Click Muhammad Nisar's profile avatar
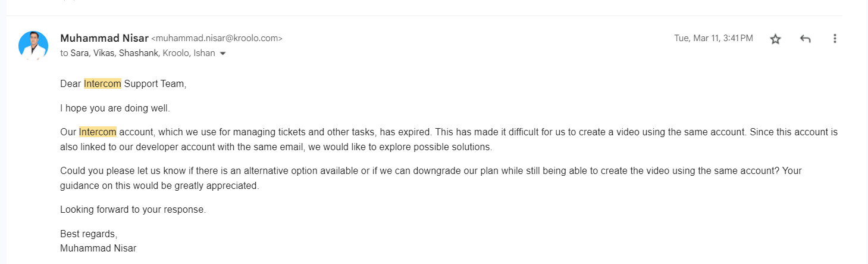The height and width of the screenshot is (264, 868). [x=33, y=45]
